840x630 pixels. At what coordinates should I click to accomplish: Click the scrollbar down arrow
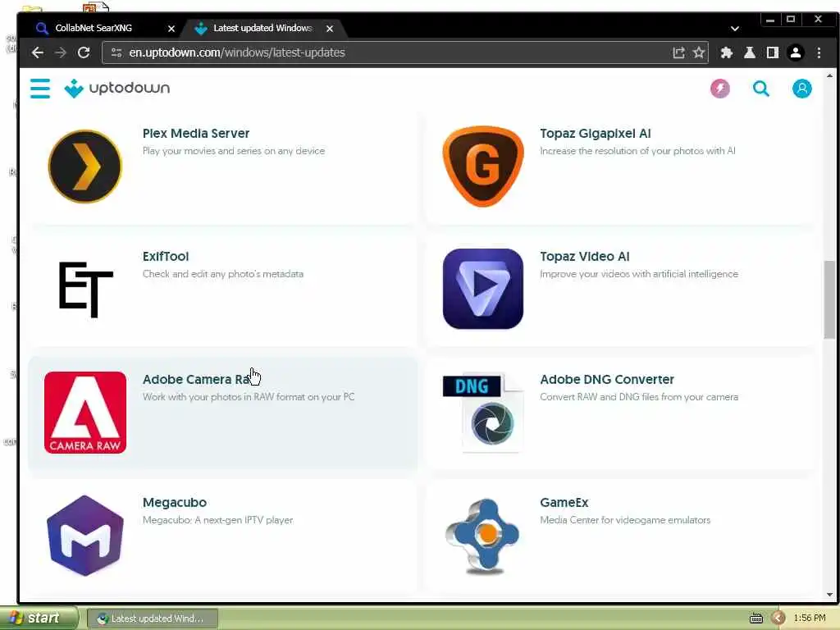pos(829,594)
